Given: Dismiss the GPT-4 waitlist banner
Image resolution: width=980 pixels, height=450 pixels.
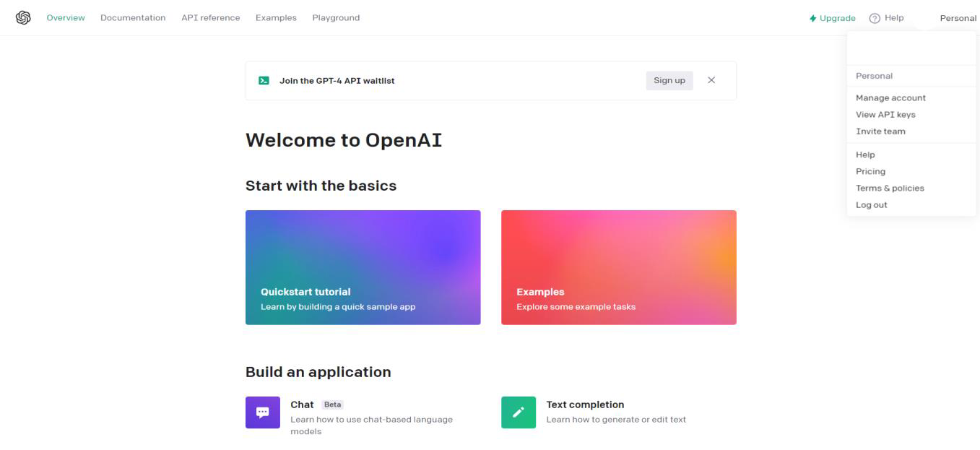Looking at the screenshot, I should [711, 80].
